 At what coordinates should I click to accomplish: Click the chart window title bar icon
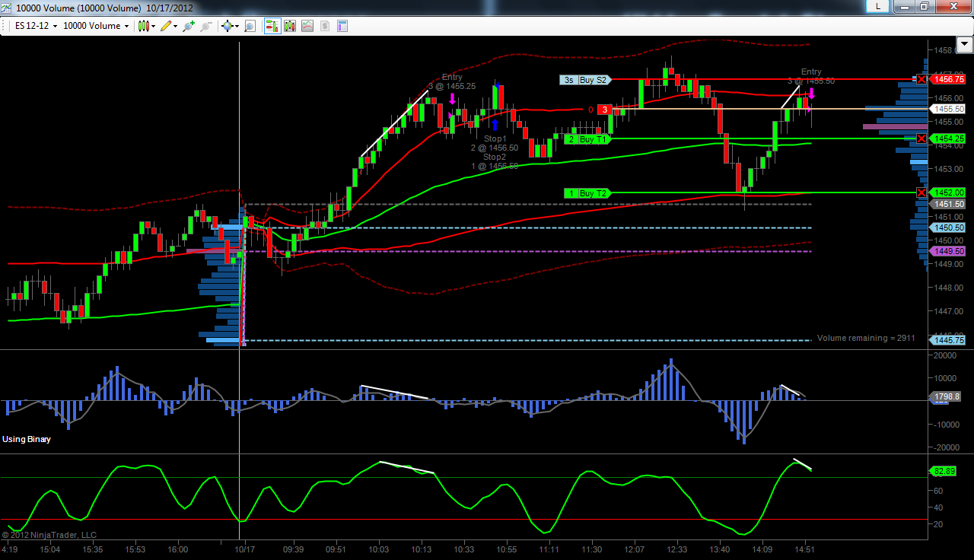click(8, 8)
